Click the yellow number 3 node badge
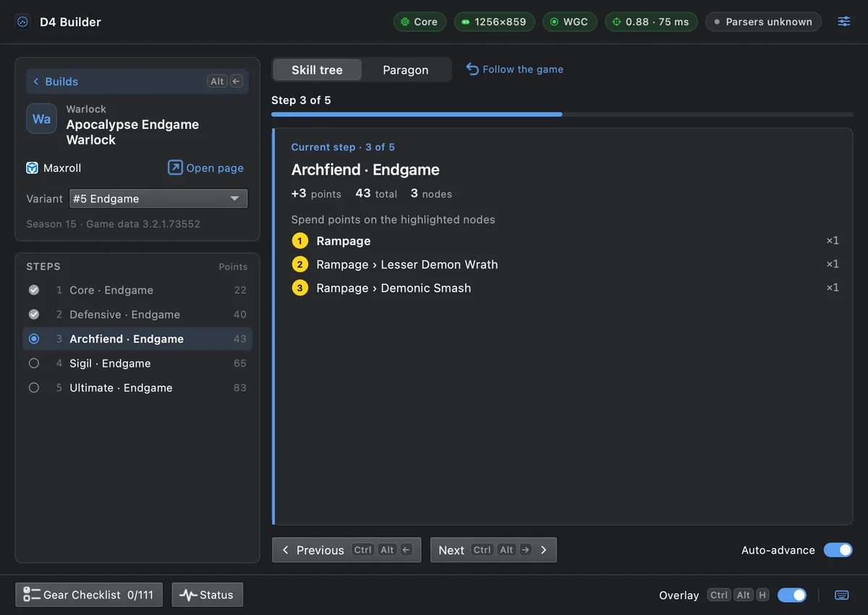The image size is (868, 615). pyautogui.click(x=300, y=288)
